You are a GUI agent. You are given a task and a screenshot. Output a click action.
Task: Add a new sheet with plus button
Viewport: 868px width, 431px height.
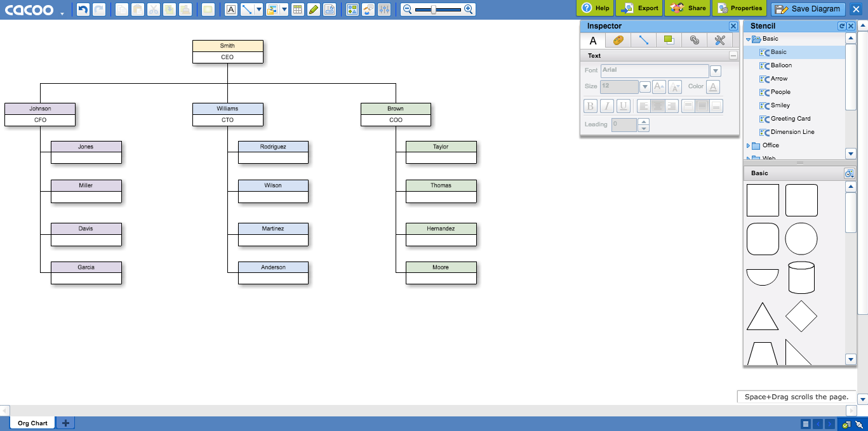click(x=65, y=423)
